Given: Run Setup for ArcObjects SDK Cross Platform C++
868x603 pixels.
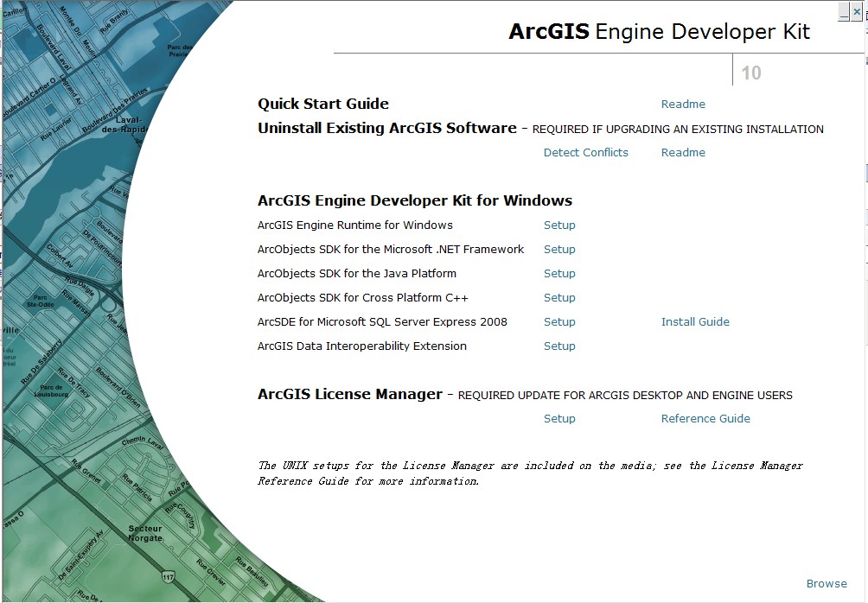Looking at the screenshot, I should pos(559,298).
